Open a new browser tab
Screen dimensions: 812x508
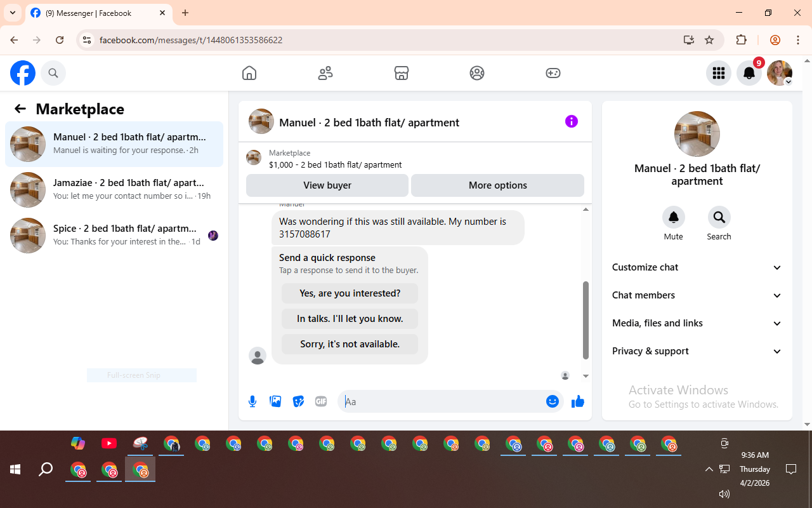pyautogui.click(x=185, y=13)
